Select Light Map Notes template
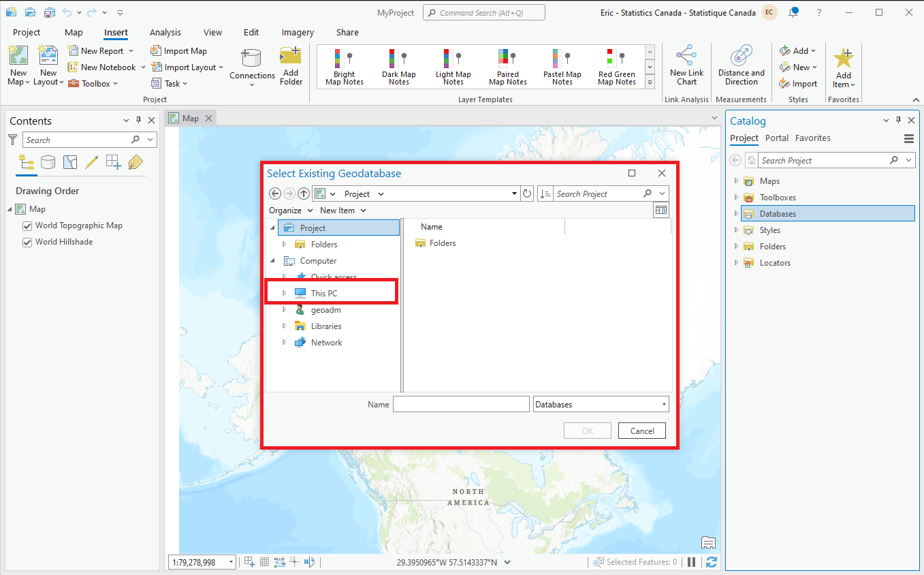 tap(453, 67)
